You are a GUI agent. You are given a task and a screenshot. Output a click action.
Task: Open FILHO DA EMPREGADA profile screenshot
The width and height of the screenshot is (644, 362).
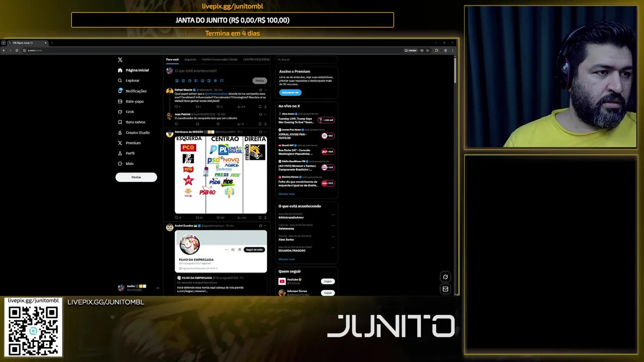pos(221,251)
